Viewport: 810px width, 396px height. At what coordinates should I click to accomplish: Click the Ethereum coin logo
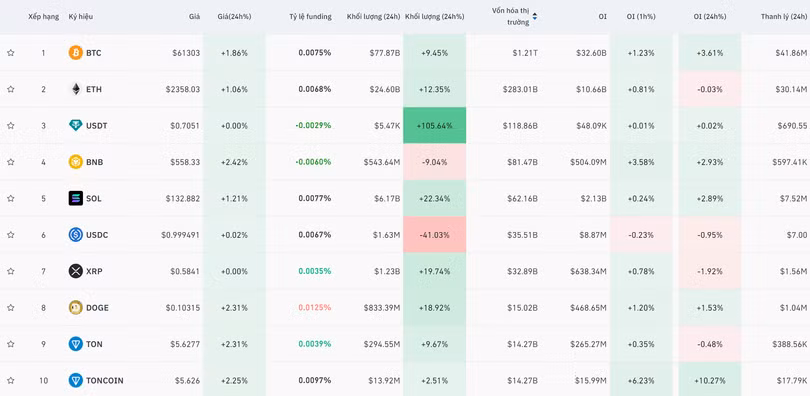click(x=75, y=89)
